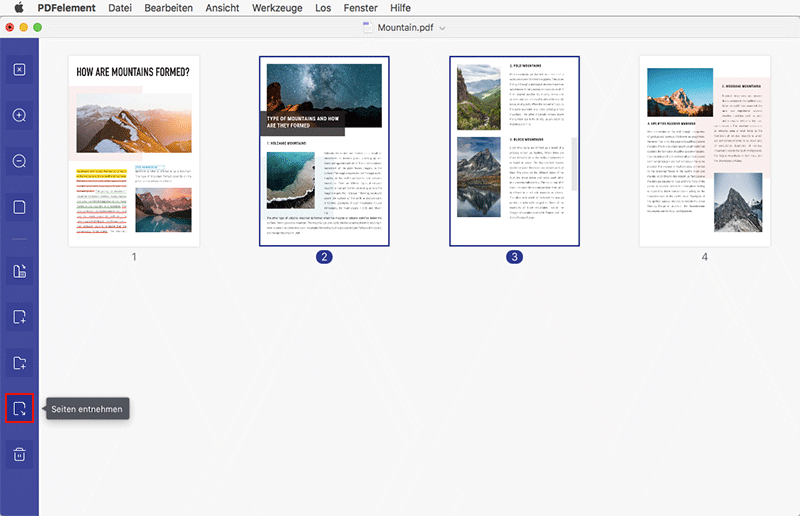Delete selected pages with trash icon
The width and height of the screenshot is (800, 516).
(19, 454)
